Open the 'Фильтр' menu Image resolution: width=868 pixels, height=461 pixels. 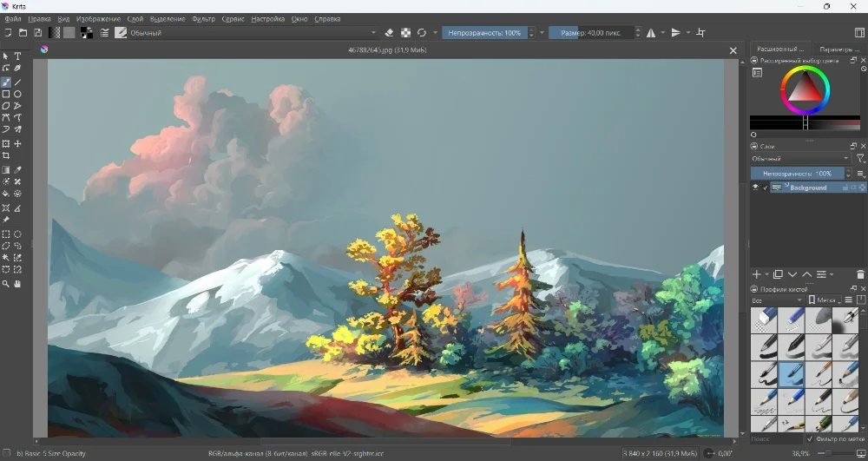pos(204,19)
